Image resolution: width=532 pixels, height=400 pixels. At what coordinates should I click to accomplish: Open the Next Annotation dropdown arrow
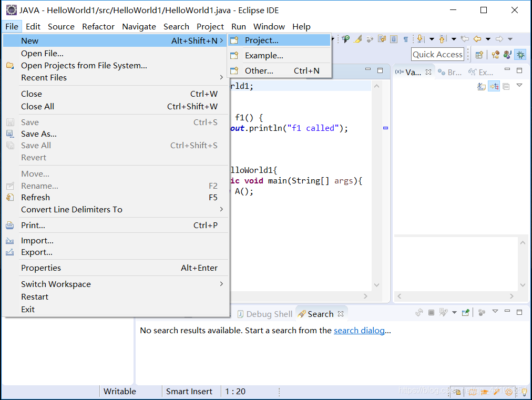pos(432,39)
